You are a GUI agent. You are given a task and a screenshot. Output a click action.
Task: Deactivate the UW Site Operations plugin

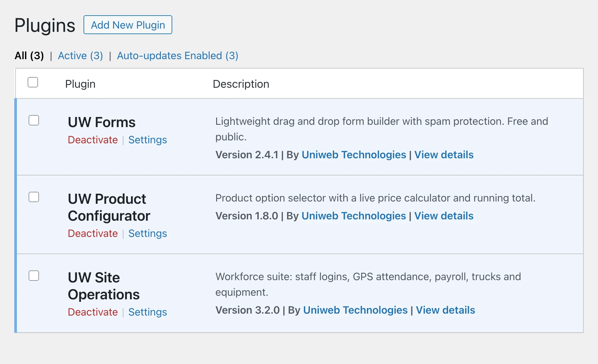93,312
